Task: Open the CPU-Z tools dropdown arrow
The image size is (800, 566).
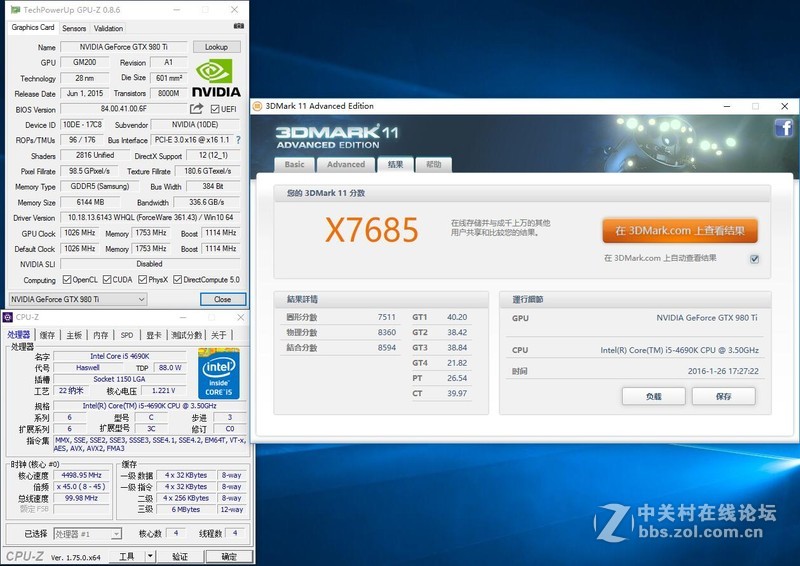Action: (151, 556)
